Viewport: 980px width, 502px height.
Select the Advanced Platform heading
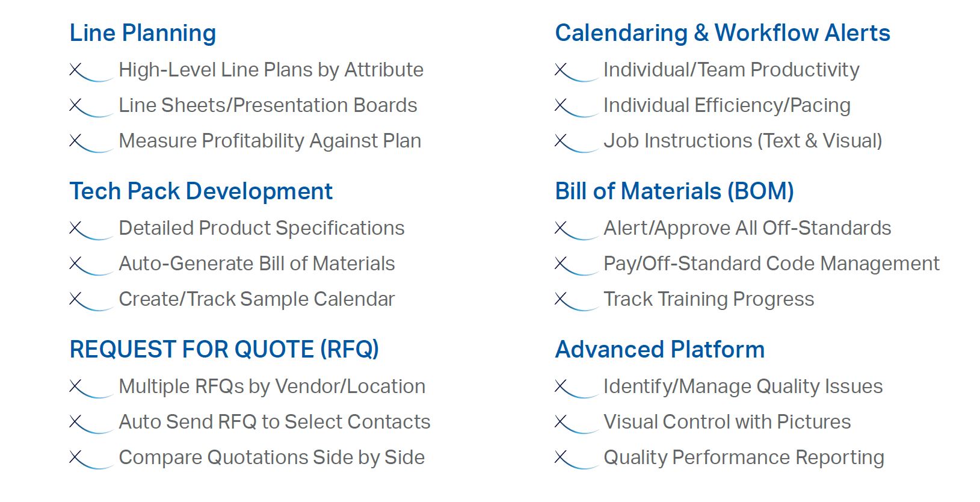point(660,350)
